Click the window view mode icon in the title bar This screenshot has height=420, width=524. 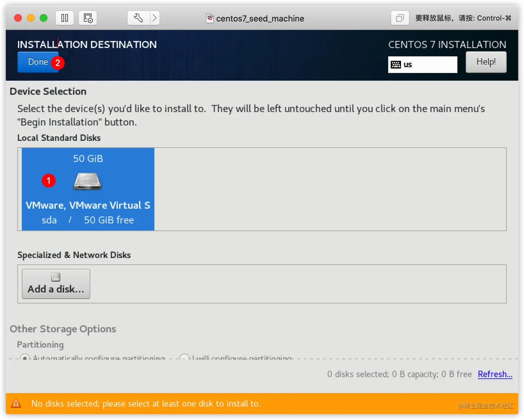coord(400,18)
